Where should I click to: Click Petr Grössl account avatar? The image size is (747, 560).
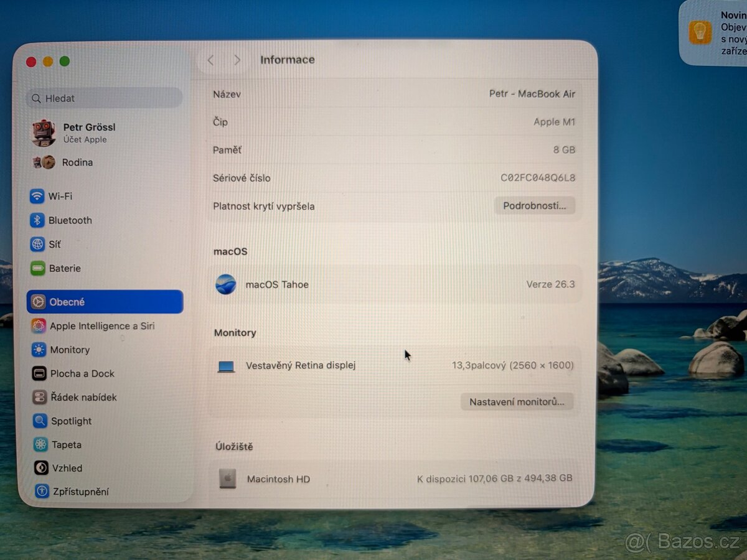coord(44,133)
